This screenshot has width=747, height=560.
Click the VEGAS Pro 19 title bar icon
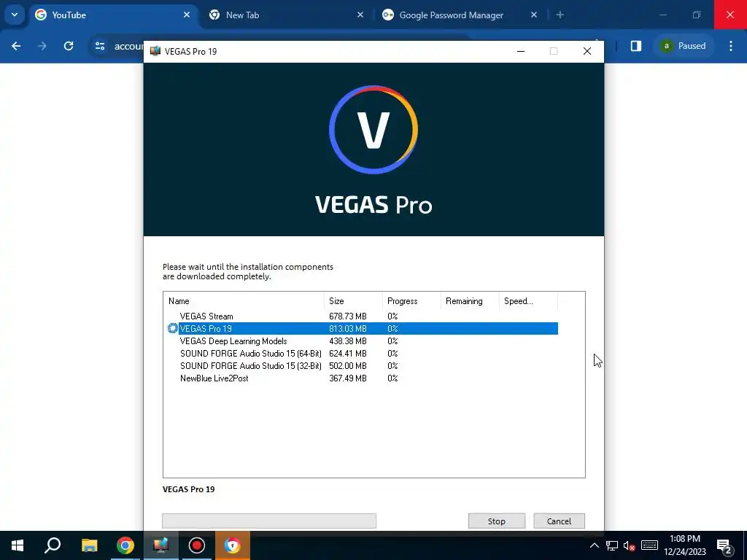coord(155,51)
